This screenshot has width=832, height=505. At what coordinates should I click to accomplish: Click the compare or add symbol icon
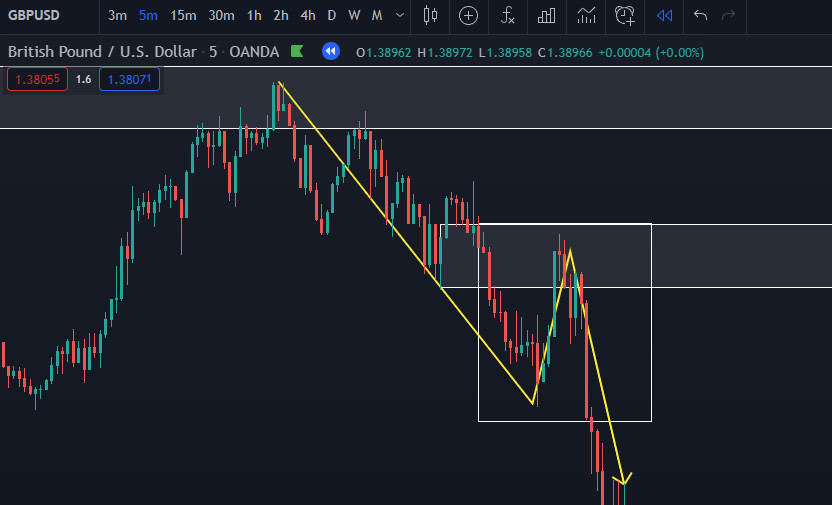tap(468, 15)
